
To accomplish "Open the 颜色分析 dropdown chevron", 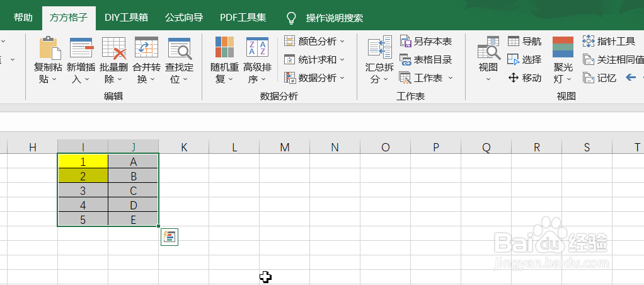I will coord(342,41).
